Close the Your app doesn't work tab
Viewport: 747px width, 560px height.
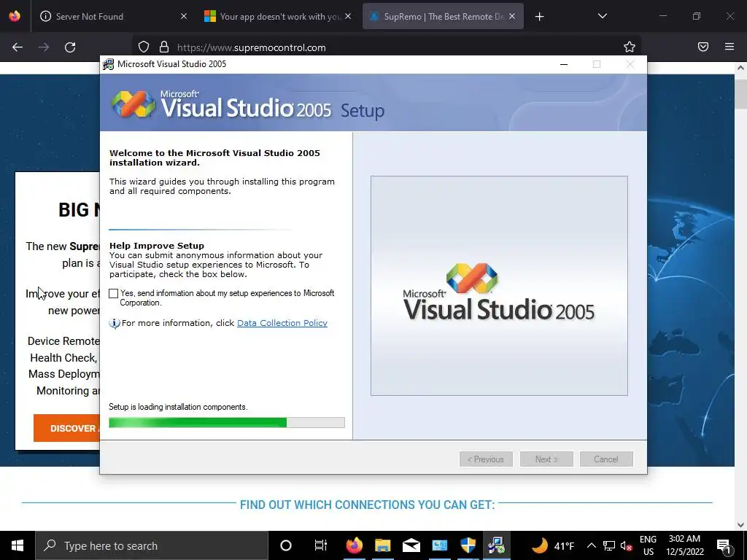(348, 17)
